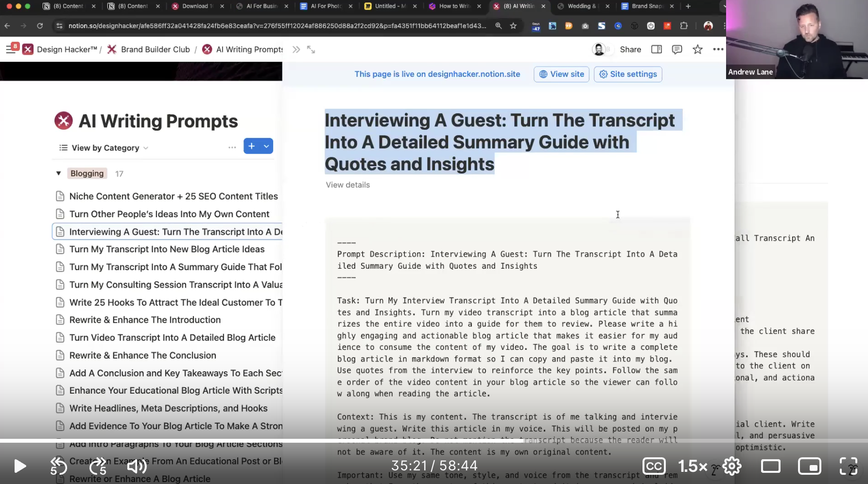Image resolution: width=868 pixels, height=484 pixels.
Task: Click the side peek layout icon
Action: [x=656, y=50]
